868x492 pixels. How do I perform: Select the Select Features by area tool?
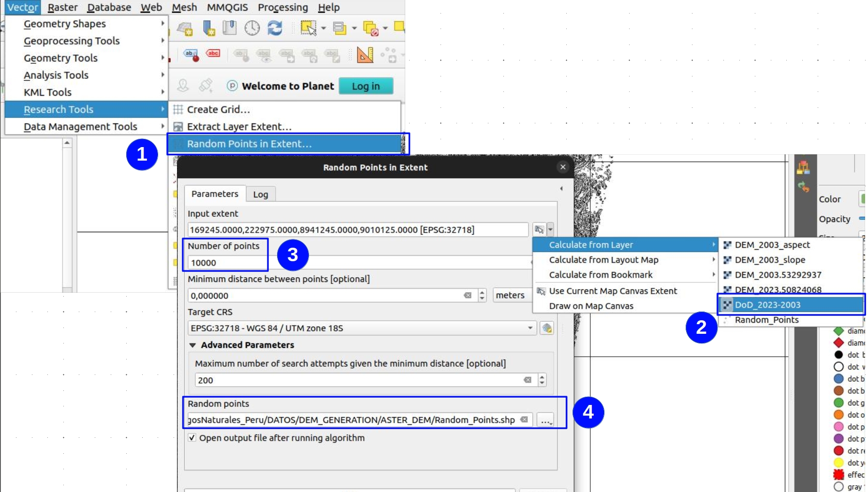(308, 28)
